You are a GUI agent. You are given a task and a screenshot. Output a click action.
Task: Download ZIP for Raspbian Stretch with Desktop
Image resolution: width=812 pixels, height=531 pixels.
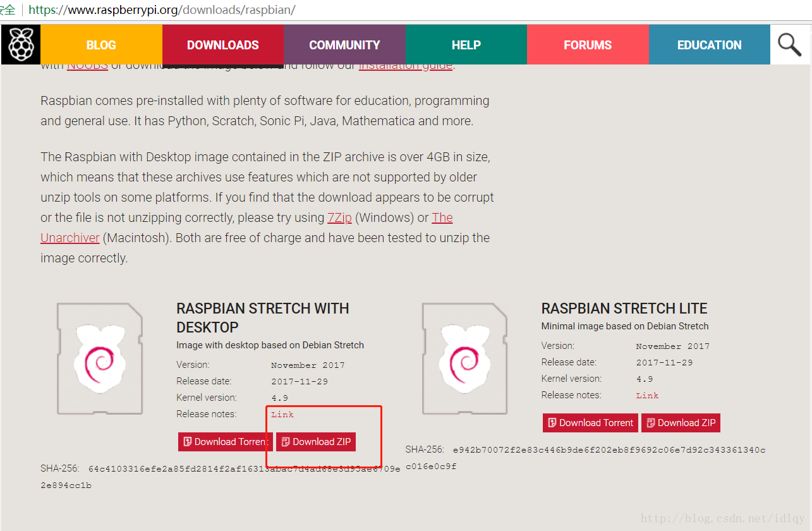pyautogui.click(x=316, y=442)
